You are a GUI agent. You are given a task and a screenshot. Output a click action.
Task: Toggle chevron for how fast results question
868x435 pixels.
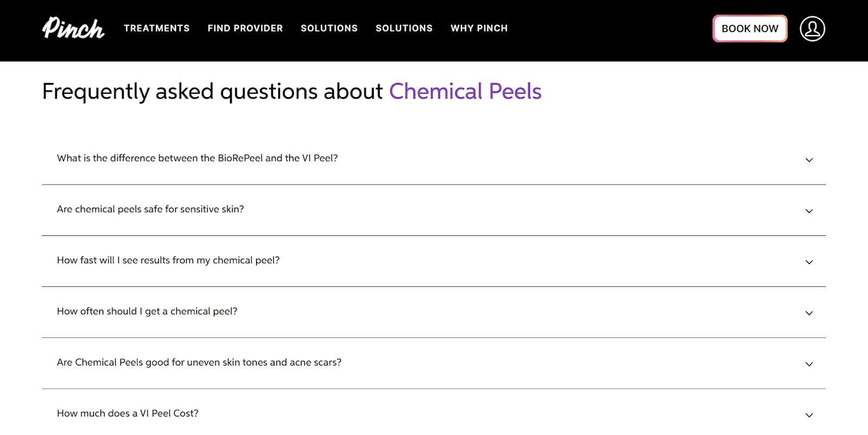pos(809,262)
